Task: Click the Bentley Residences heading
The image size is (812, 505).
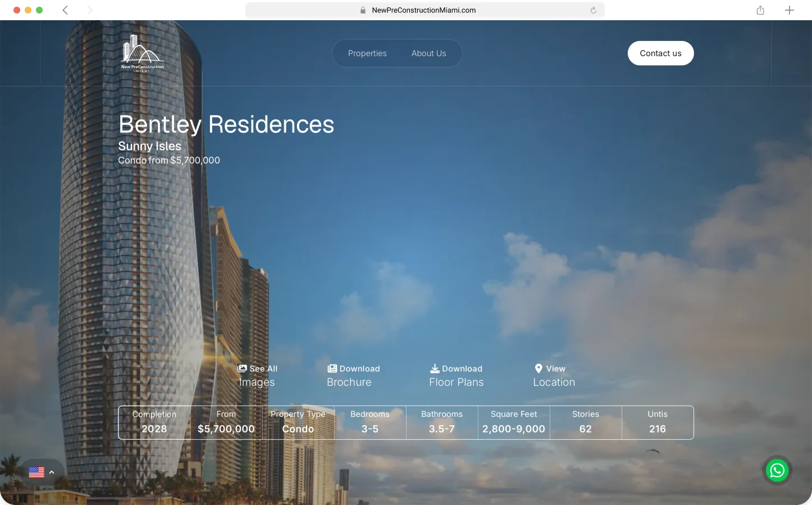Action: [226, 124]
